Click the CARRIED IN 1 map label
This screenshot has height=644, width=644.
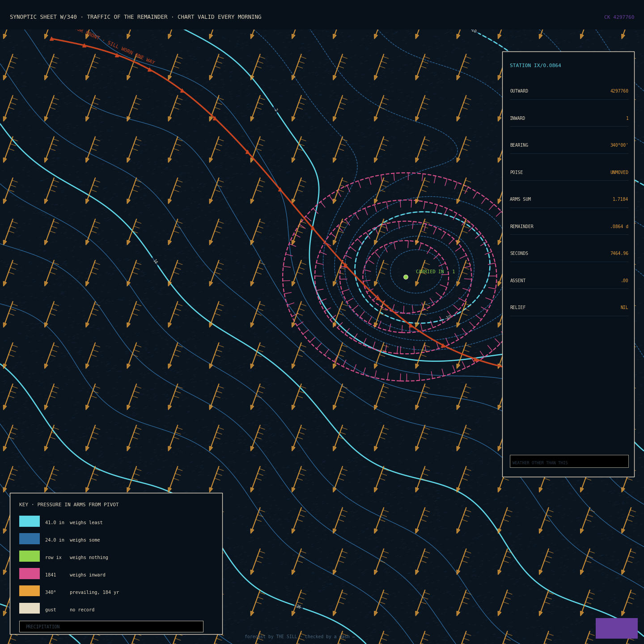(x=435, y=272)
